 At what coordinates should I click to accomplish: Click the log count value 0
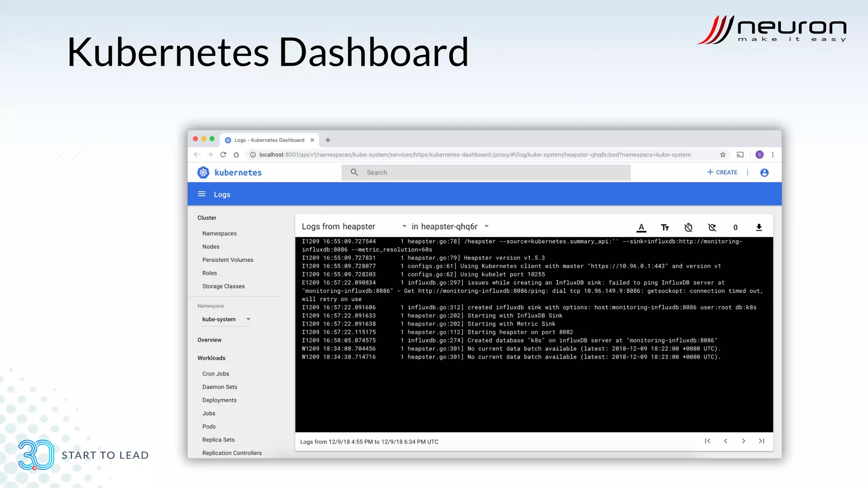click(x=735, y=227)
